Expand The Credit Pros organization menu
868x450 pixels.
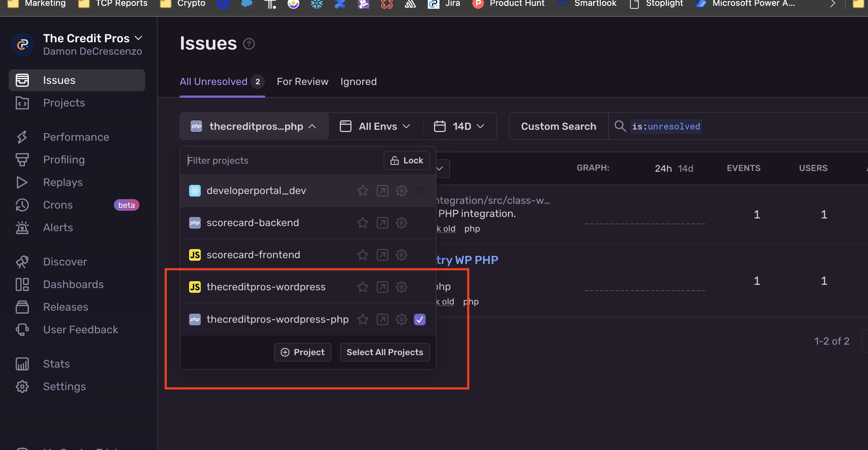139,38
